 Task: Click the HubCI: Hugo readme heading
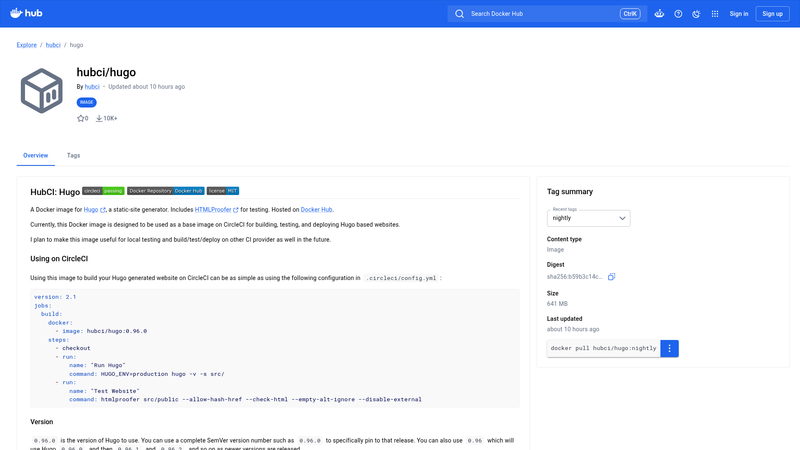pos(55,192)
